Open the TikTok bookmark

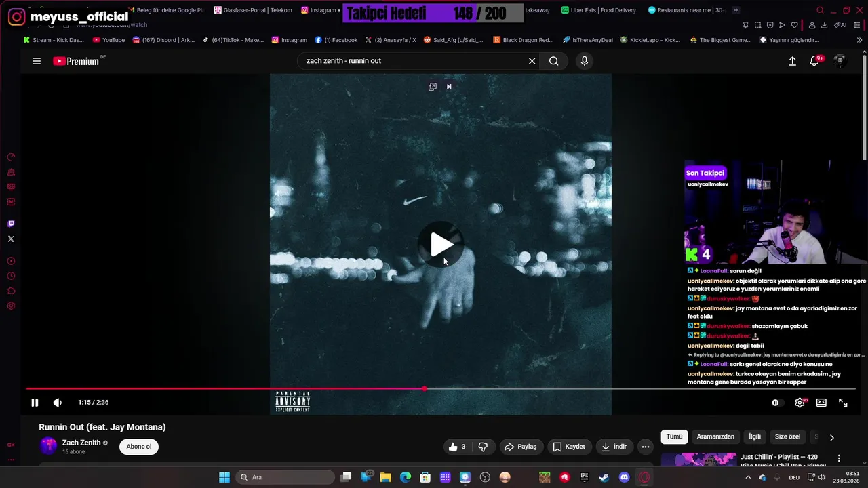(233, 40)
